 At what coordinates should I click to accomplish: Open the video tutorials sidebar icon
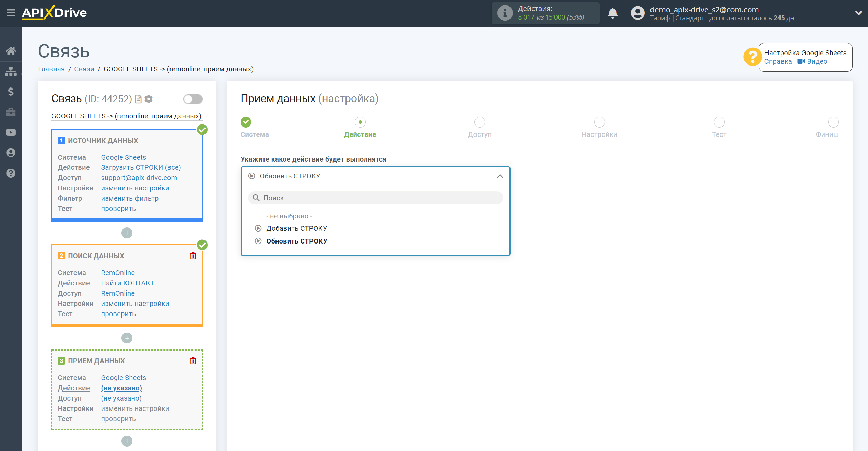tap(11, 132)
